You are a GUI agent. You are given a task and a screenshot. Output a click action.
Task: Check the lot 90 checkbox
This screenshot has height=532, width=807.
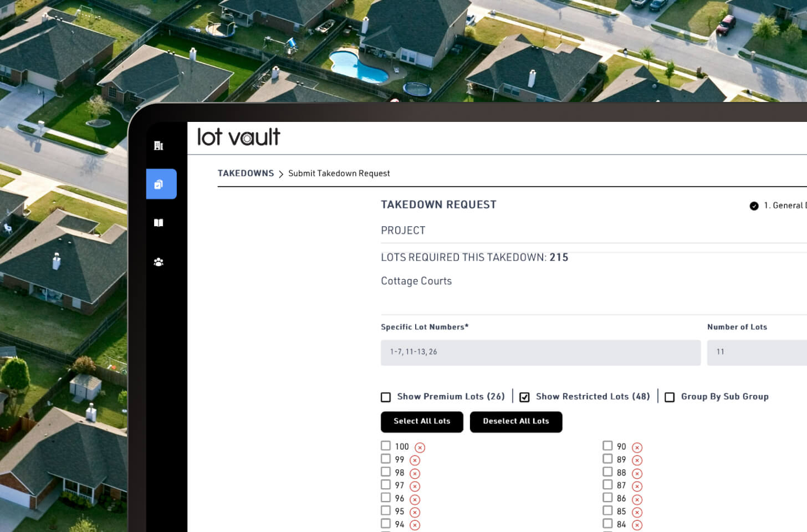click(607, 446)
